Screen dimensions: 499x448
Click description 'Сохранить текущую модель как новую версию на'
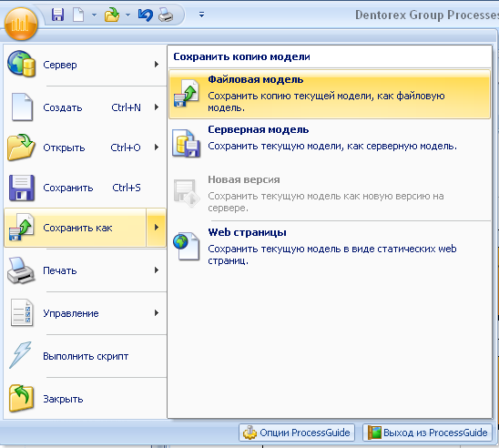(x=326, y=196)
